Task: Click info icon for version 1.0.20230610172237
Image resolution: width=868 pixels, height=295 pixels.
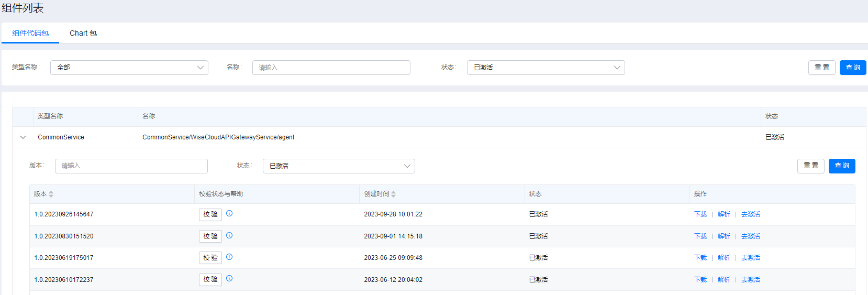Action: click(x=229, y=278)
